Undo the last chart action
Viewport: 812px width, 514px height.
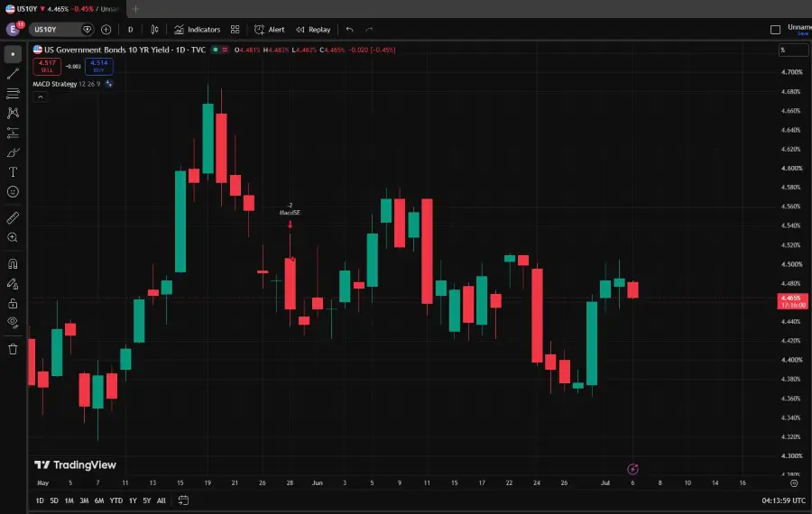point(349,30)
